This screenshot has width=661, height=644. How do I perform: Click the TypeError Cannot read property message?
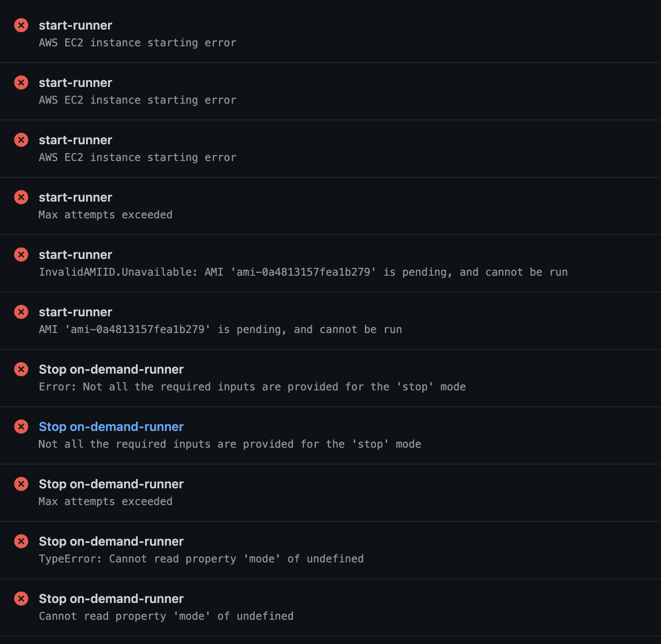[201, 559]
